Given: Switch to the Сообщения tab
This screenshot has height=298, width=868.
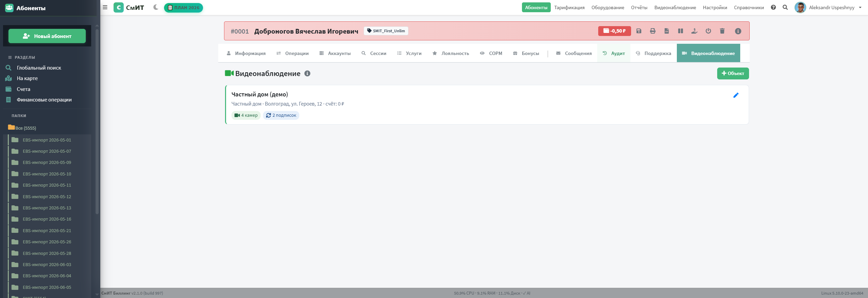Looking at the screenshot, I should [574, 53].
